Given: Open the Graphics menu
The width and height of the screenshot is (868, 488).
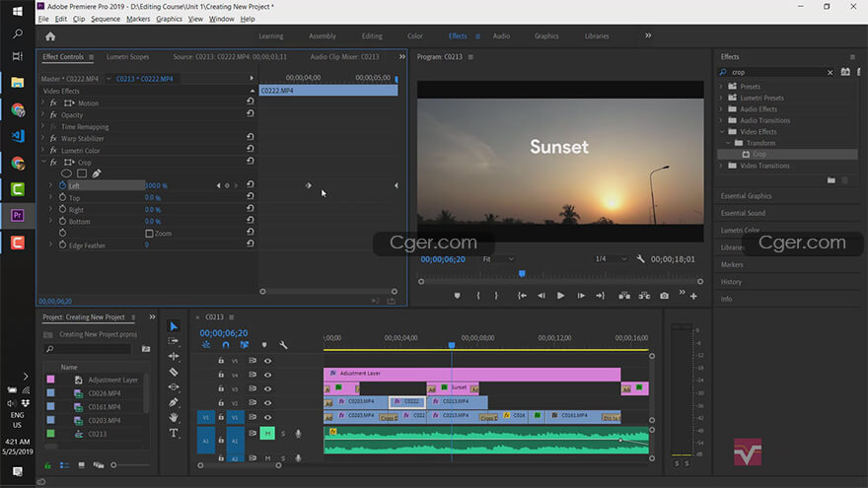Looking at the screenshot, I should 169,19.
